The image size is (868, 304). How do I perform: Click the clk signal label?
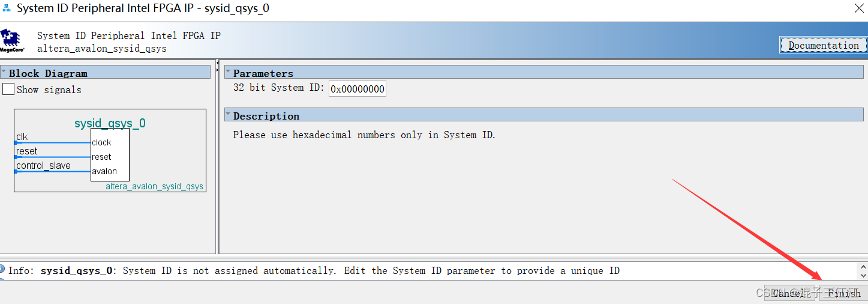click(x=22, y=137)
